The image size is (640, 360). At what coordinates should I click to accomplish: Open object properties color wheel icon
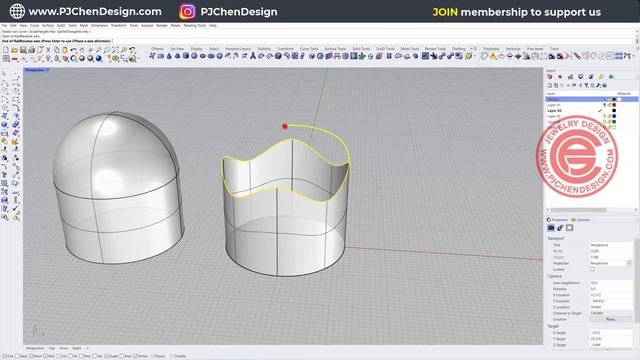pyautogui.click(x=73, y=58)
